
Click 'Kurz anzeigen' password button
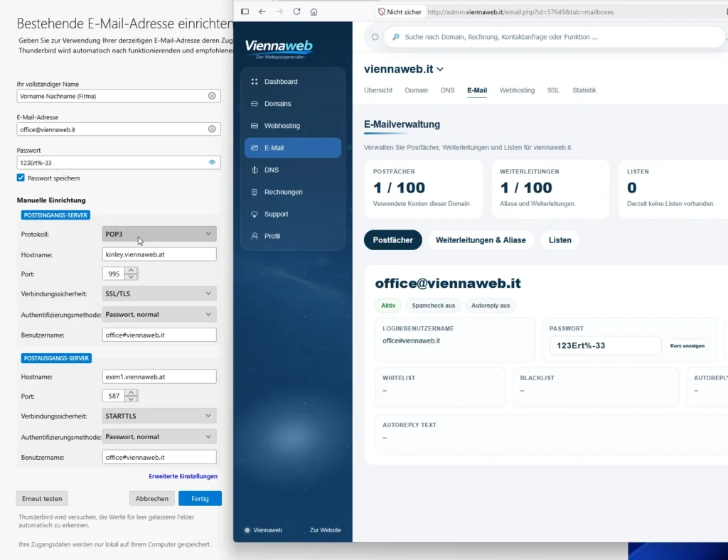687,345
